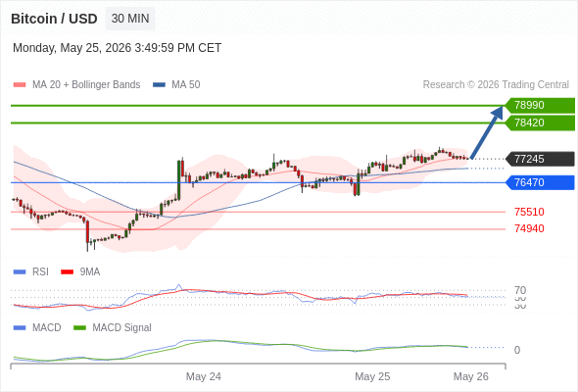Select the 78420 resistance price tag
The width and height of the screenshot is (578, 392).
tap(540, 122)
